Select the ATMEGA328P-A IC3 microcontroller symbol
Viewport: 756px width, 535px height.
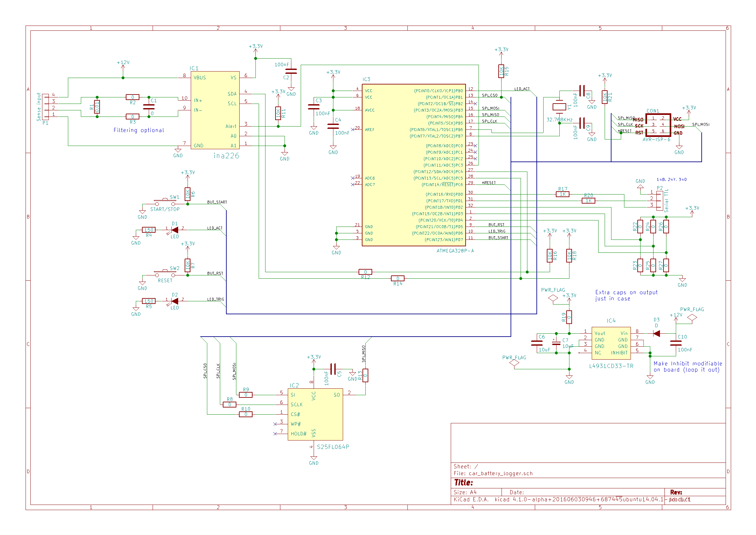pos(414,165)
